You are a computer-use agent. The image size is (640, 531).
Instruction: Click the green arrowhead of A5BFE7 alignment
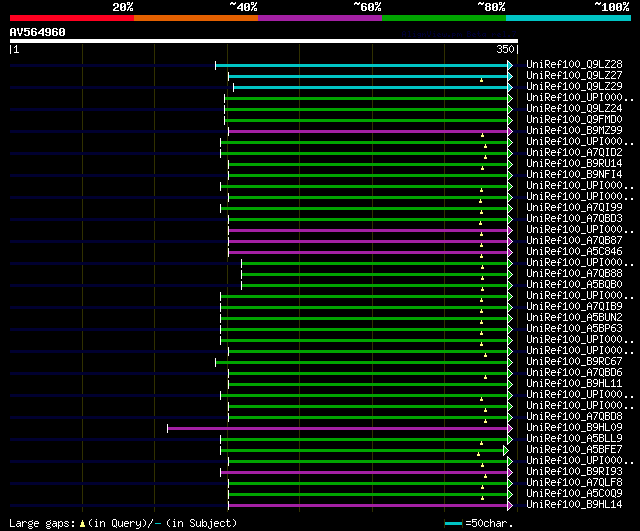click(x=506, y=450)
